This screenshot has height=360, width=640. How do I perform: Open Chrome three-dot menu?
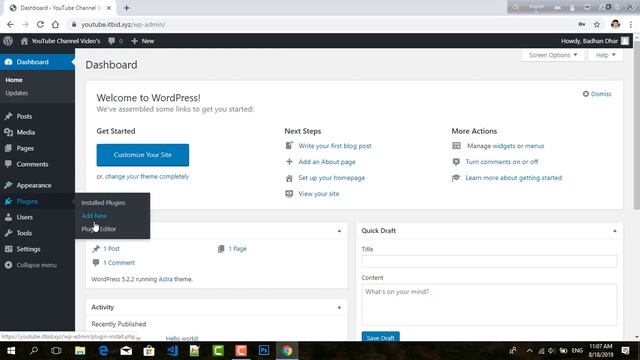[x=631, y=24]
